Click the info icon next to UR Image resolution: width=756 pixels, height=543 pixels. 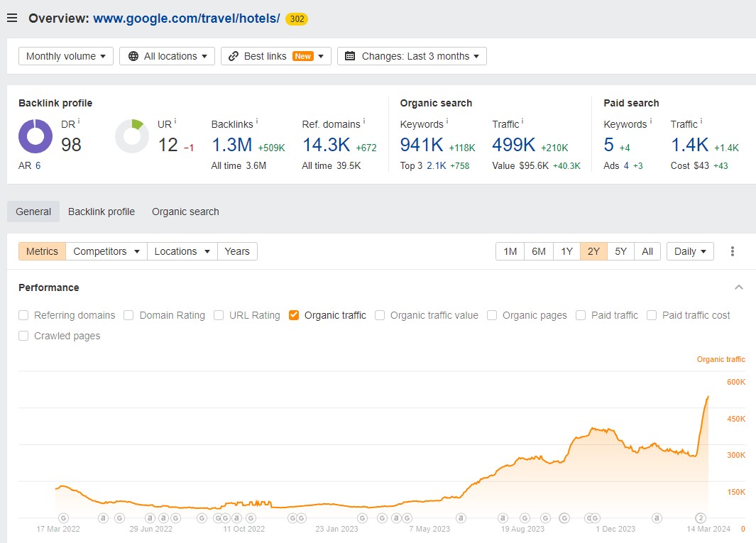[175, 121]
